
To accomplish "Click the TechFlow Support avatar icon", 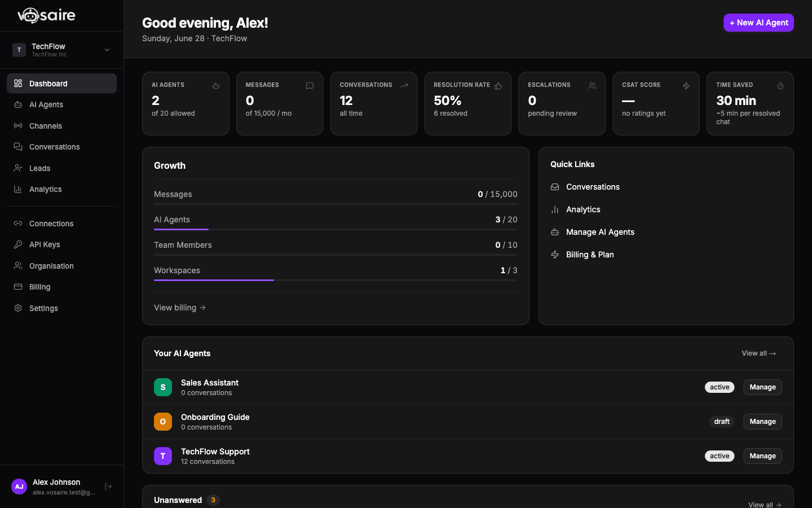I will (163, 456).
